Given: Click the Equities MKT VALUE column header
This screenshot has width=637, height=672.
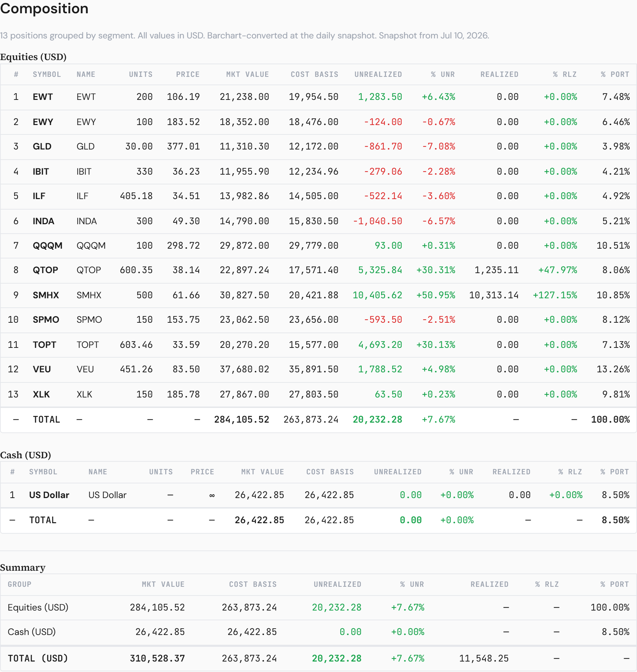Looking at the screenshot, I should (x=248, y=74).
